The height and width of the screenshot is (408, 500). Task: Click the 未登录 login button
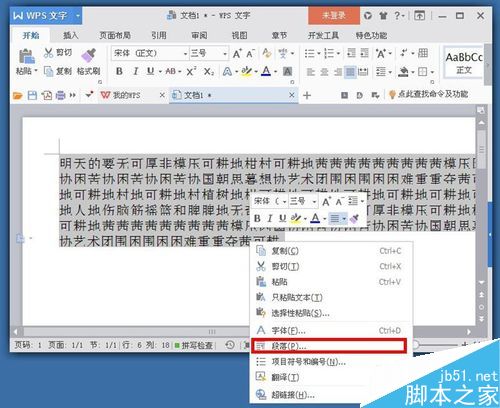(x=334, y=15)
